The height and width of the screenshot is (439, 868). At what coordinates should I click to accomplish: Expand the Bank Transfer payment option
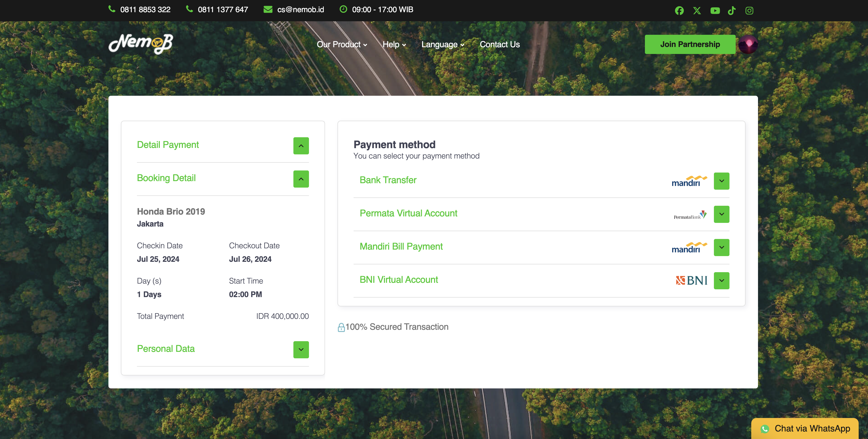(721, 181)
